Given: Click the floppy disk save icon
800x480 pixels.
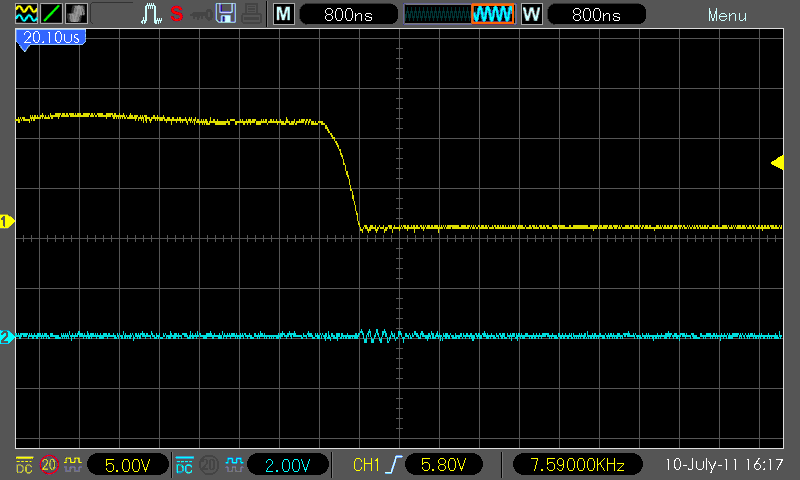Looking at the screenshot, I should (226, 14).
